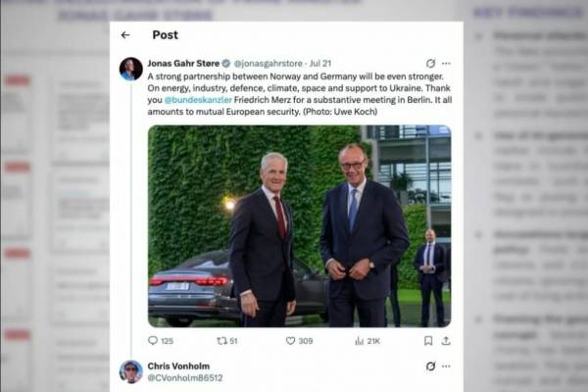Click the Jonas Gahr Støre display name
The width and height of the screenshot is (588, 392).
point(183,64)
